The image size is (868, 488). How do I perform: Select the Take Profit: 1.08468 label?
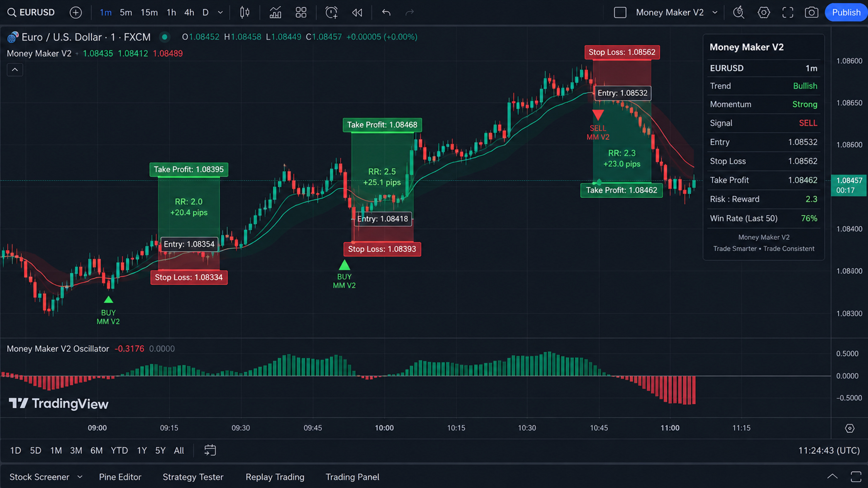(382, 125)
